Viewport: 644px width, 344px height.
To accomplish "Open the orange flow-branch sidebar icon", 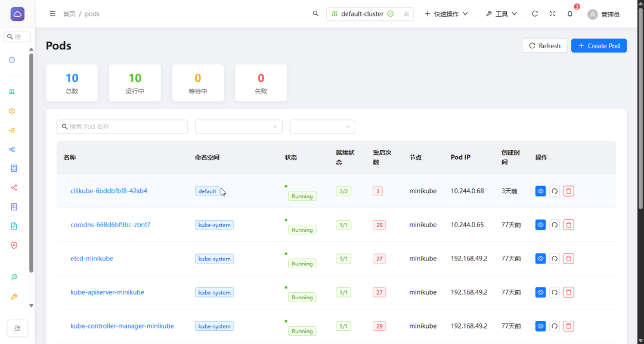I will (12, 130).
